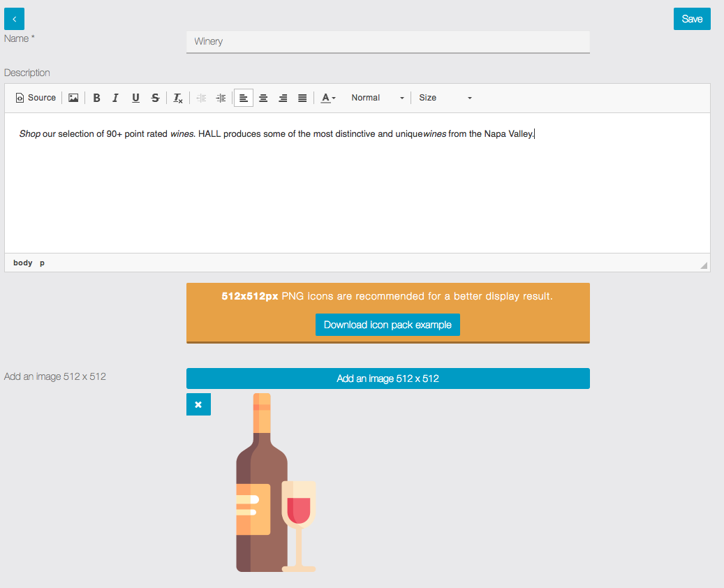Remove the wine bottle image
The width and height of the screenshot is (724, 588).
pos(198,404)
